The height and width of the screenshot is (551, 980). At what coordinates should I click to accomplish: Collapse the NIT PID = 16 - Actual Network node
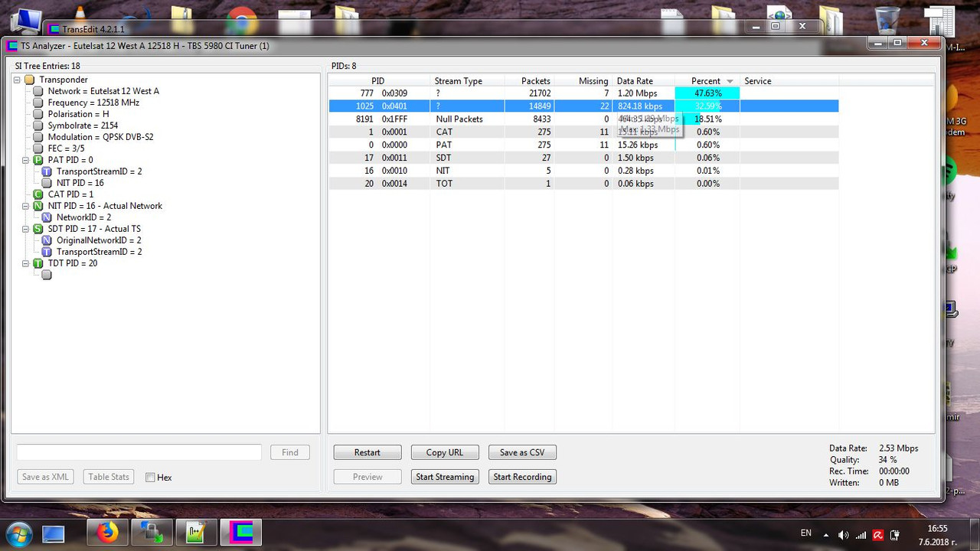click(25, 206)
